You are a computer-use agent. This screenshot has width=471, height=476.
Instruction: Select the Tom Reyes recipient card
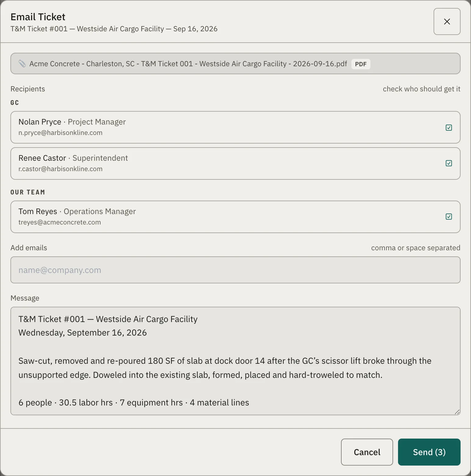click(235, 217)
